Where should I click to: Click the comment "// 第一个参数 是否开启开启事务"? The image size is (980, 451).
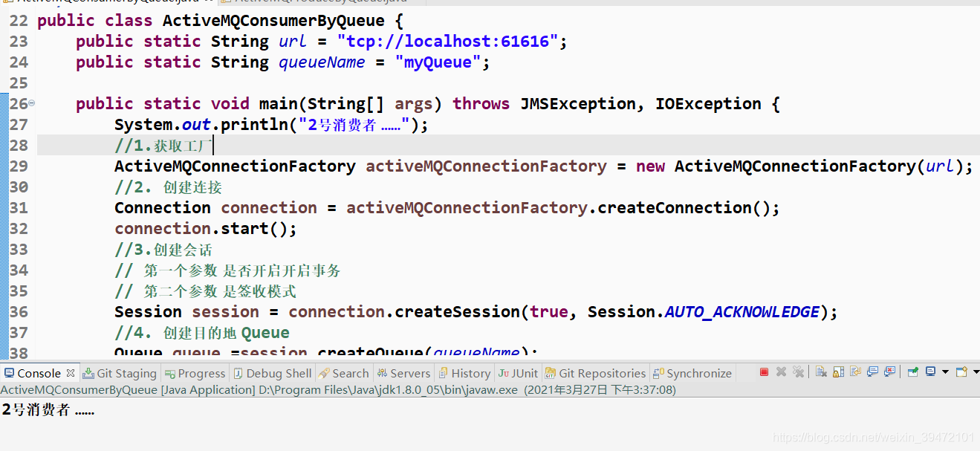click(227, 270)
